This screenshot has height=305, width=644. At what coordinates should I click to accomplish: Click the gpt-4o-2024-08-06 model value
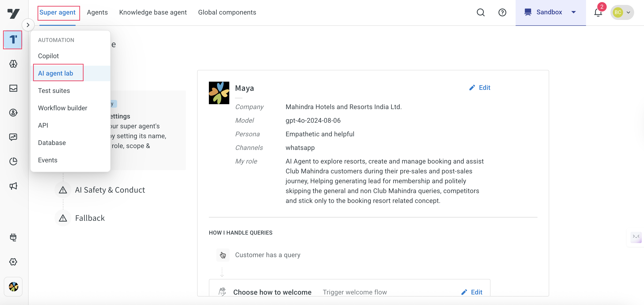point(313,121)
